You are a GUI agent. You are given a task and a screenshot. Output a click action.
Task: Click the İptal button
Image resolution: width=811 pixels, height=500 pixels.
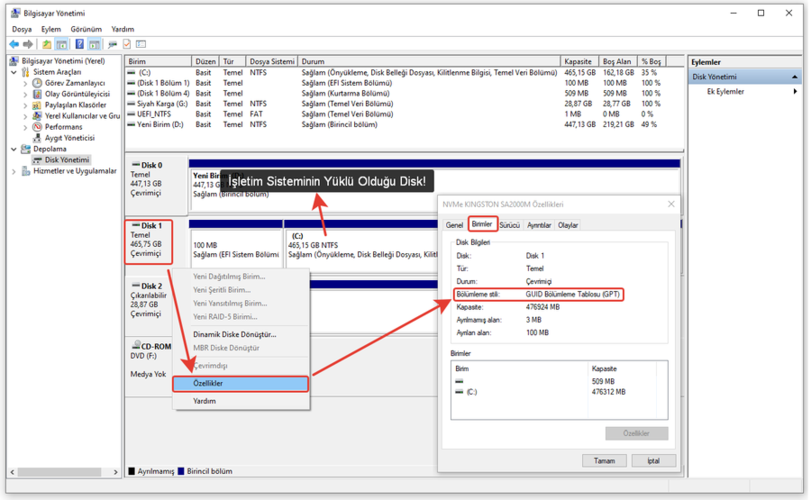652,461
